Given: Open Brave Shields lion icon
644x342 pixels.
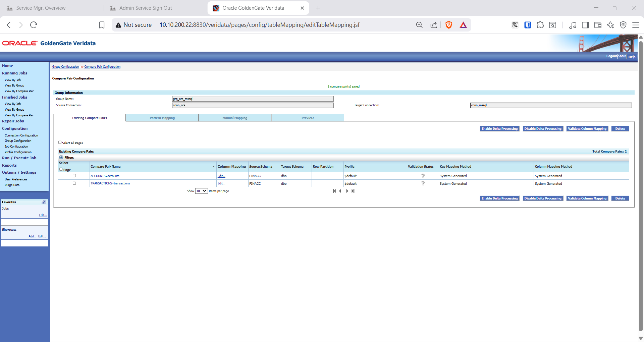Looking at the screenshot, I should pyautogui.click(x=449, y=25).
